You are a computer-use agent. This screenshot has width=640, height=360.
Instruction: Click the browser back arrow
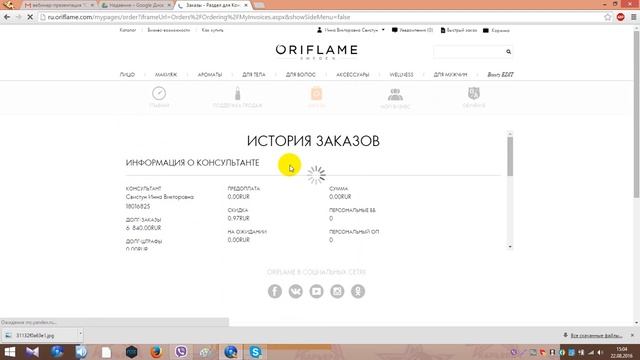coord(7,17)
